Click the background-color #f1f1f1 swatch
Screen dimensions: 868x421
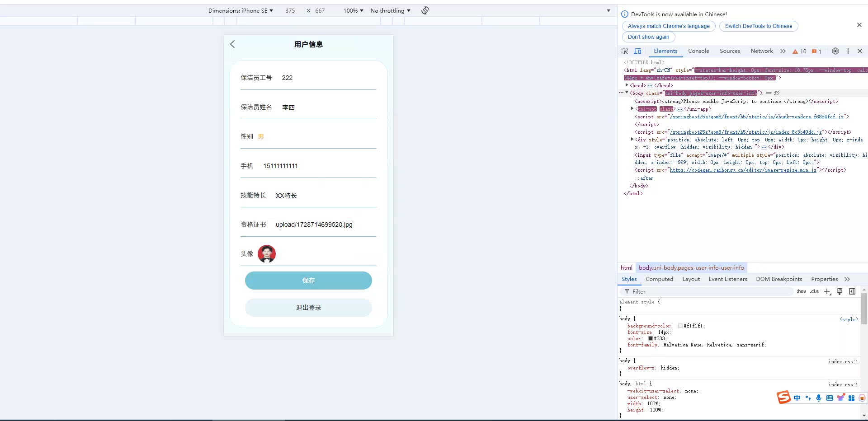pos(680,326)
